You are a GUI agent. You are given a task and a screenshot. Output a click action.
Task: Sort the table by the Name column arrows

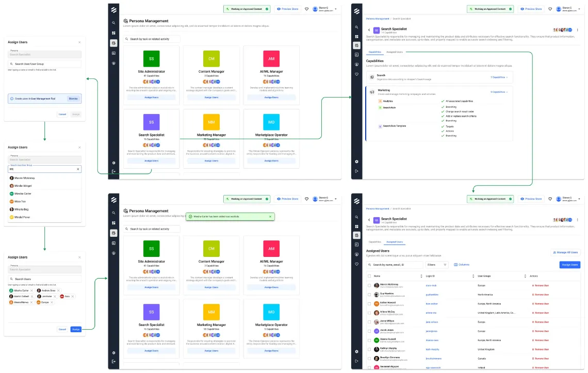(421, 276)
